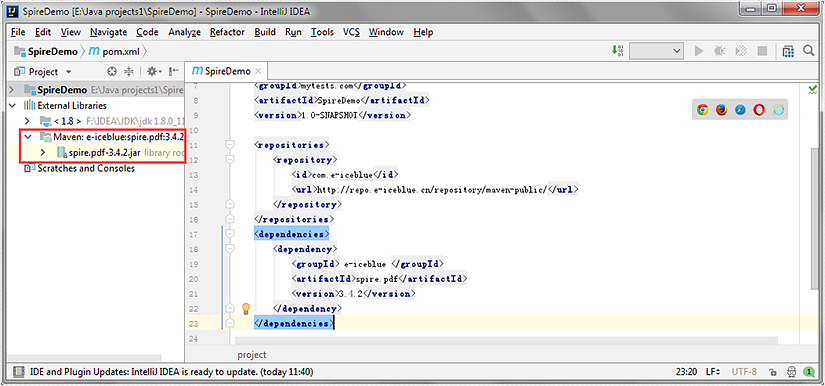This screenshot has width=825, height=386.
Task: Open the VCS menu
Action: [x=351, y=32]
